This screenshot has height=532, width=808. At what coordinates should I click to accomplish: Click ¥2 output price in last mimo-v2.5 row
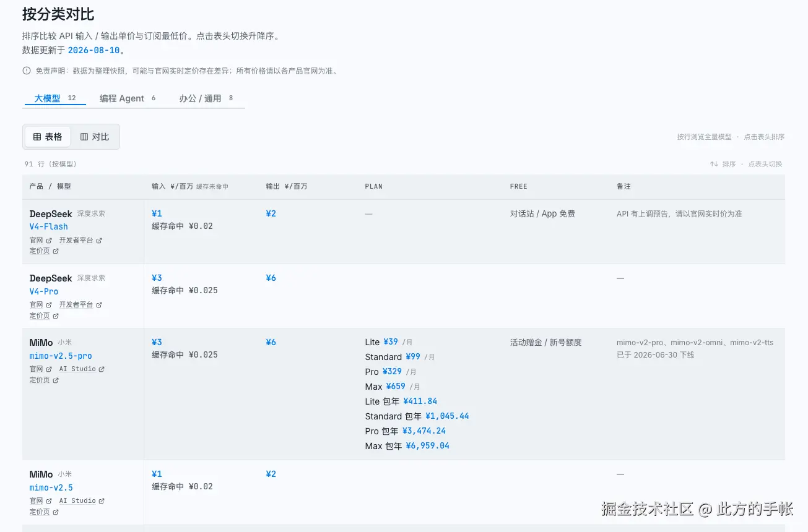[x=271, y=474]
